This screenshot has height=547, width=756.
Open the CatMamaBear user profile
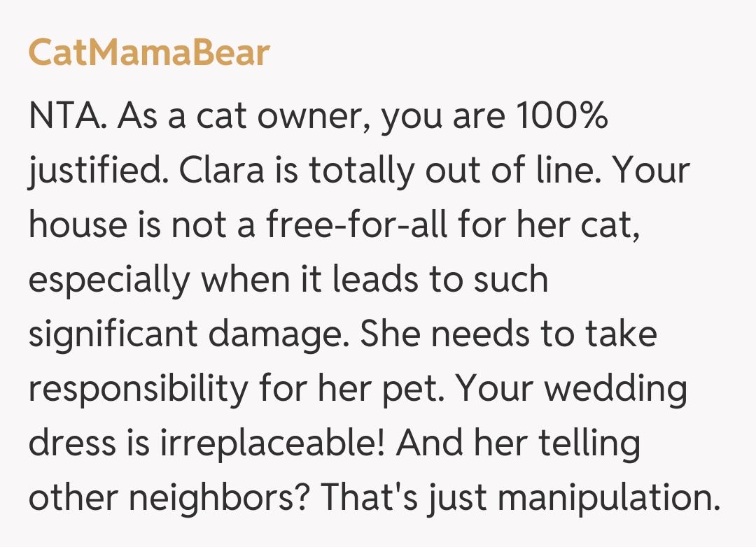[x=148, y=53]
